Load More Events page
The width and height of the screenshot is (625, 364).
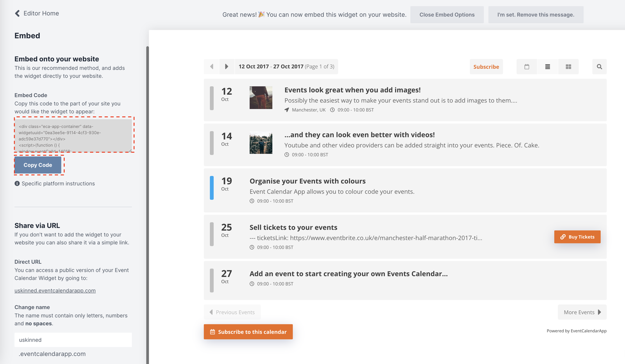pos(582,312)
